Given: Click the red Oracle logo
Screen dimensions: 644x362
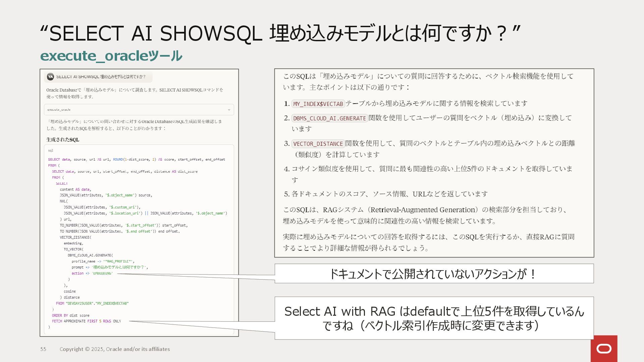Looking at the screenshot, I should coord(604,349).
